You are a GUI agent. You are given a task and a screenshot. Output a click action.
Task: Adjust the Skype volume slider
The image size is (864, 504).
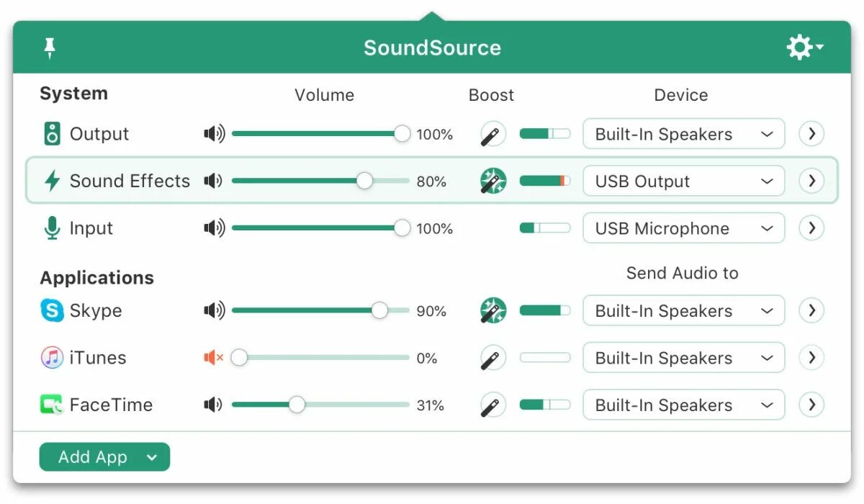coord(320,311)
